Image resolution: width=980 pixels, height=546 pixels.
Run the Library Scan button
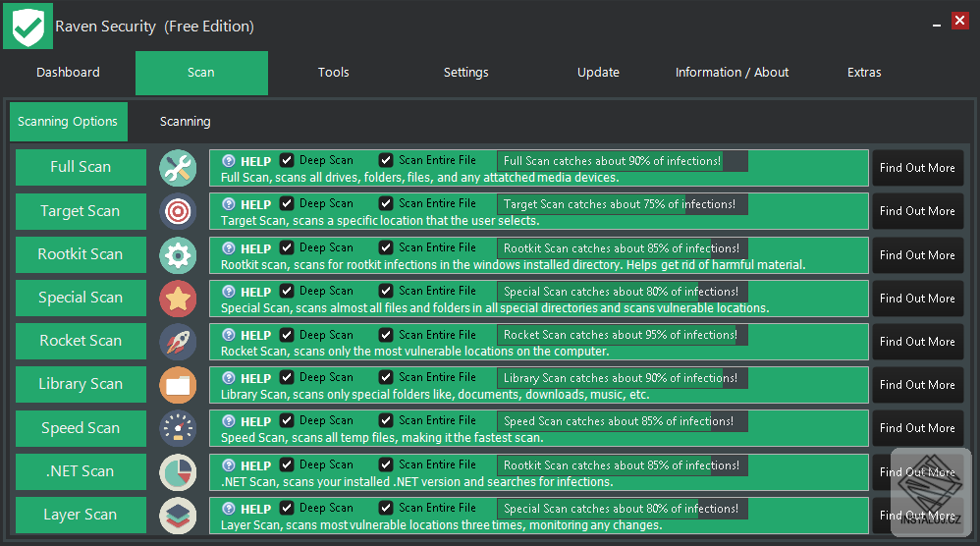81,384
